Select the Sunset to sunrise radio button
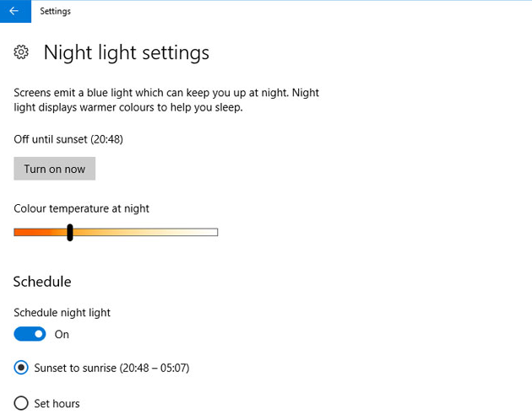532x415 pixels. 21,368
